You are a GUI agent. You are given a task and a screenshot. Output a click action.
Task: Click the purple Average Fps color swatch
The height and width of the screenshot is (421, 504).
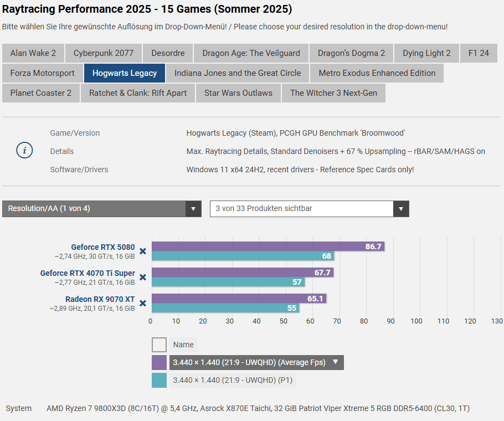[x=159, y=362]
